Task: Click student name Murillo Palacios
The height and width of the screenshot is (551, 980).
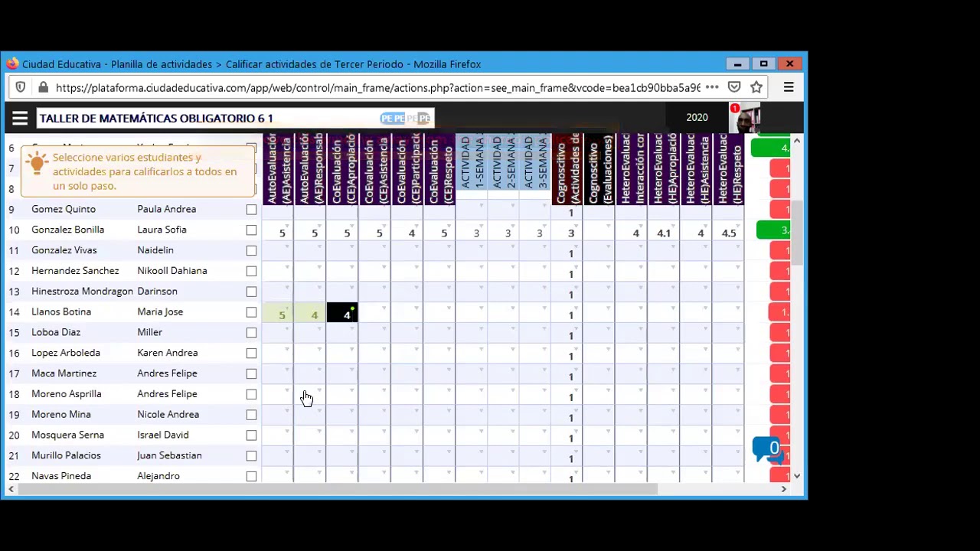Action: pos(66,455)
